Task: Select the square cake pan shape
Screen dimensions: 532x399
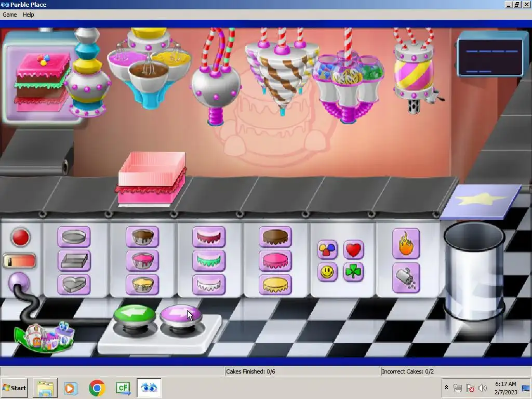Action: (74, 261)
